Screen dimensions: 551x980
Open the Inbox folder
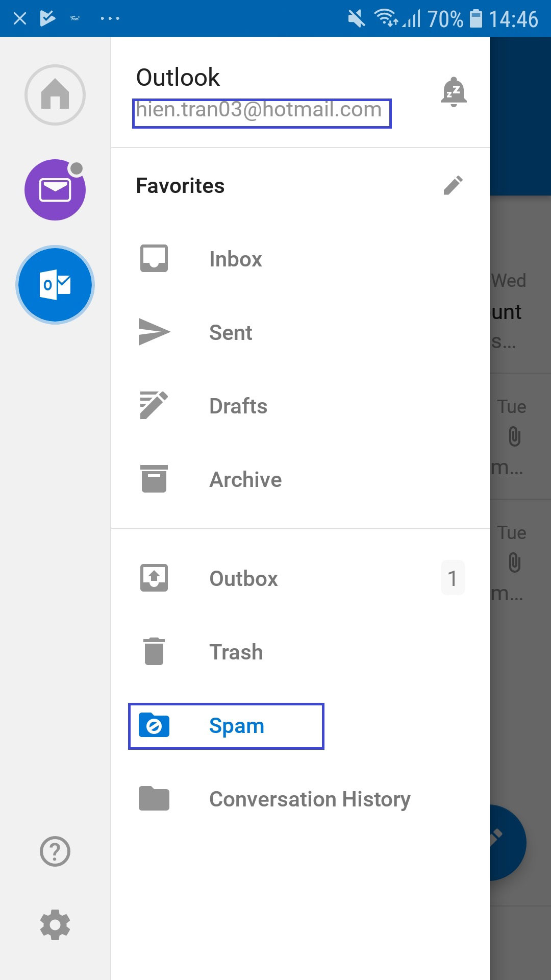(x=235, y=259)
